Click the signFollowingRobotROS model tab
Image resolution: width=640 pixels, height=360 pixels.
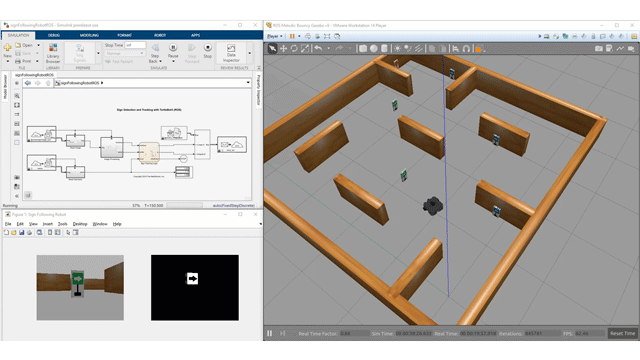[34, 75]
